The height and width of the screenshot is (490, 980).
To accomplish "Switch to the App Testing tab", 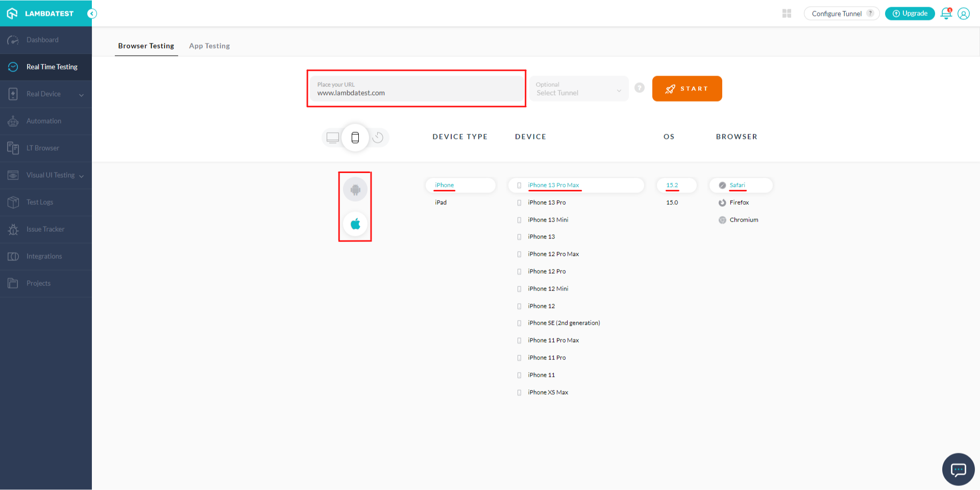I will point(209,46).
